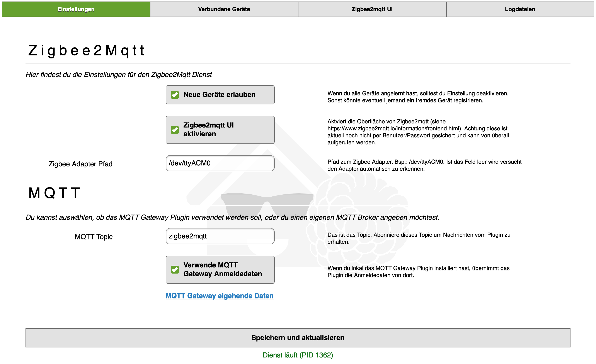Screen dimensions: 596x364
Task: Focus the MQTT Topic input field
Action: point(220,236)
